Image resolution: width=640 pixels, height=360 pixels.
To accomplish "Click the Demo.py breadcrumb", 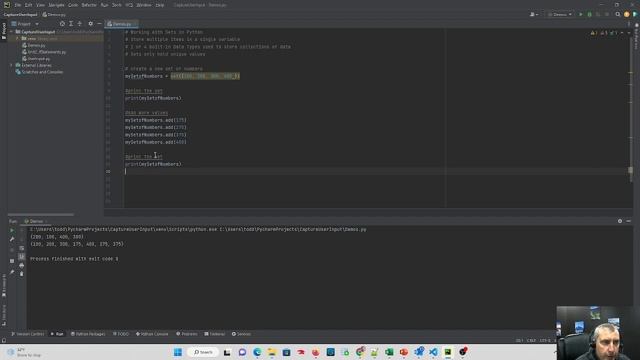I will point(54,14).
